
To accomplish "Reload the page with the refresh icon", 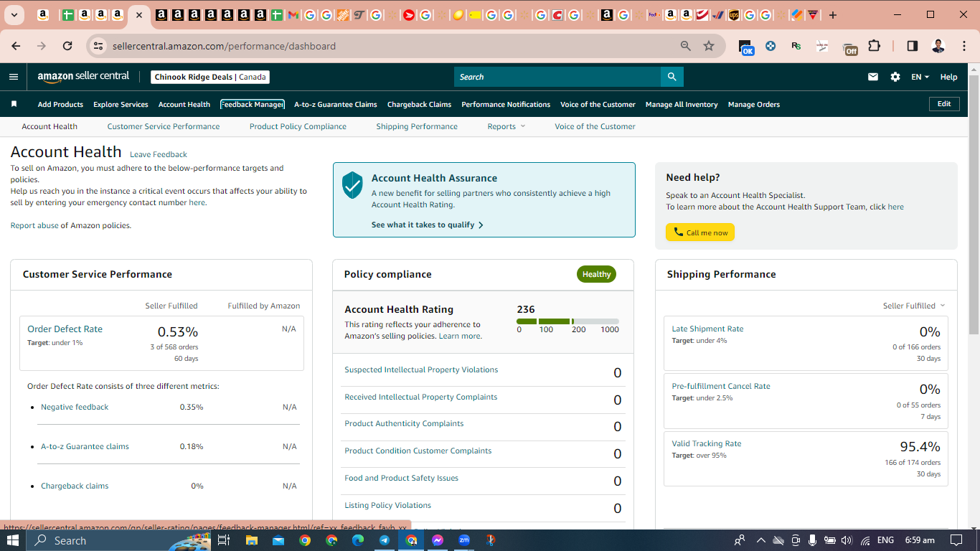I will (x=67, y=46).
